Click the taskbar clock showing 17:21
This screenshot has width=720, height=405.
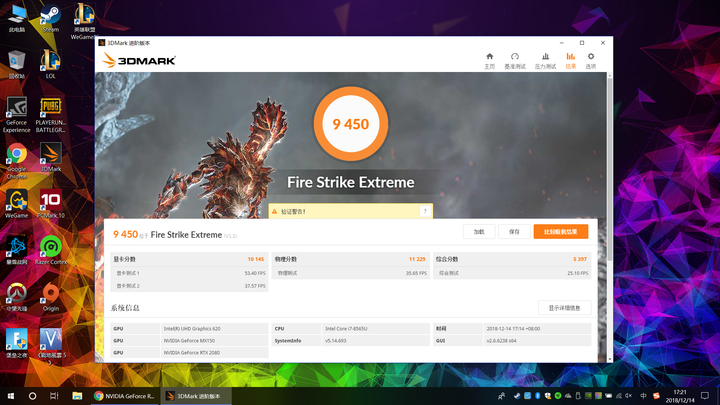(680, 396)
